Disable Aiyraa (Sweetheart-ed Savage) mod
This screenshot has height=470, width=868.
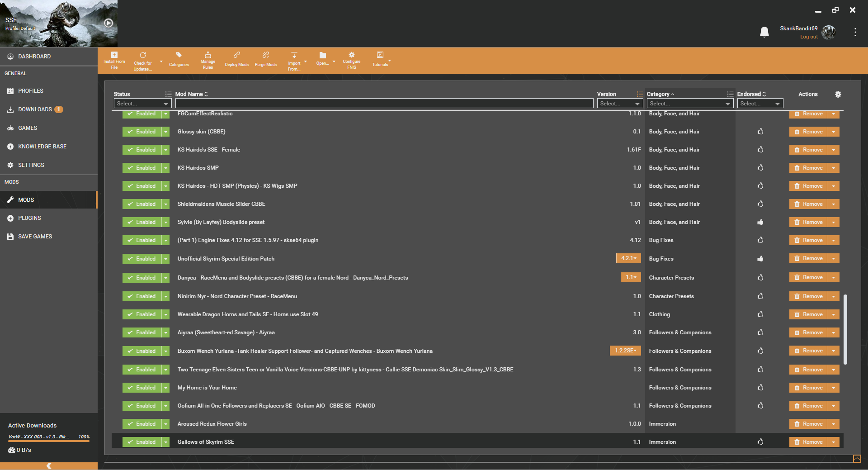tap(142, 332)
